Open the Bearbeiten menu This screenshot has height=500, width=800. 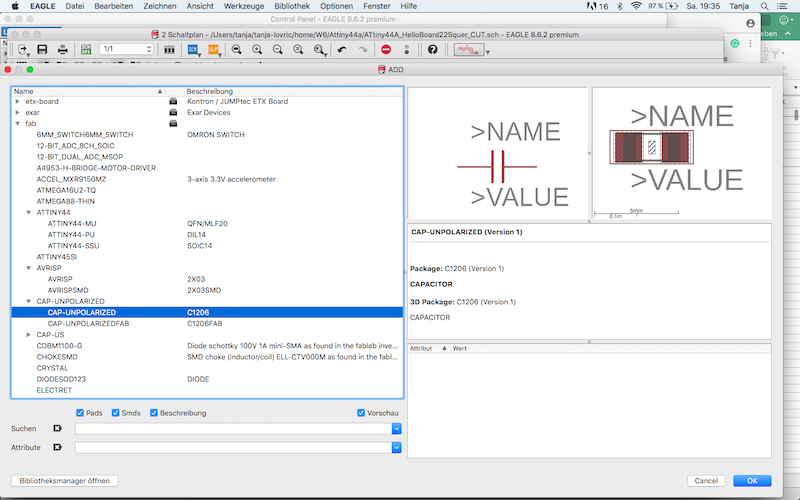pyautogui.click(x=114, y=6)
